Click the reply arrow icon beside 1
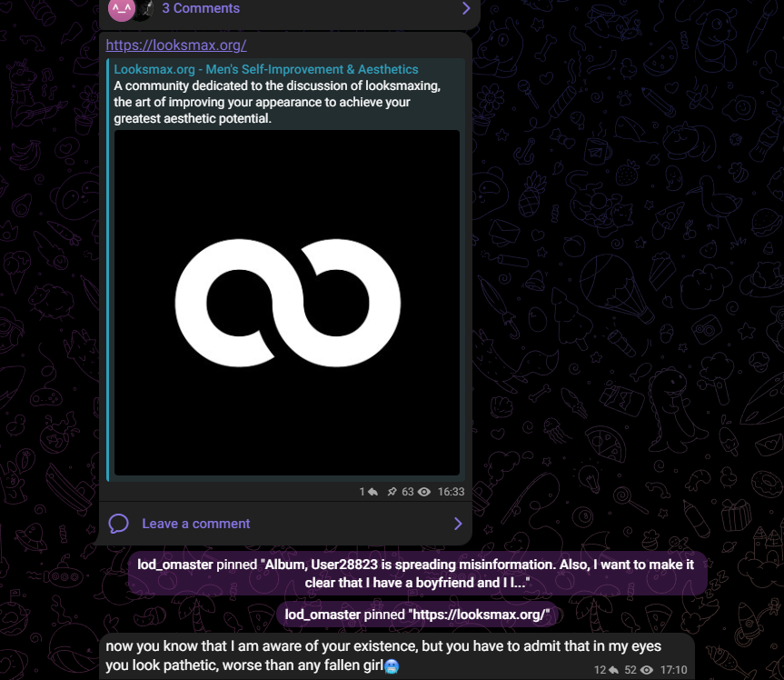Viewport: 784px width, 680px height. coord(372,492)
